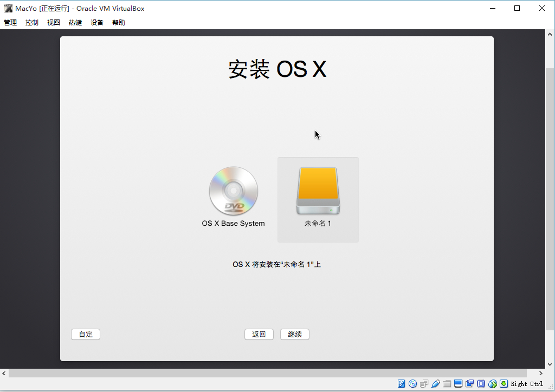The width and height of the screenshot is (555, 392).
Task: Click the shared folders status icon
Action: (x=447, y=383)
